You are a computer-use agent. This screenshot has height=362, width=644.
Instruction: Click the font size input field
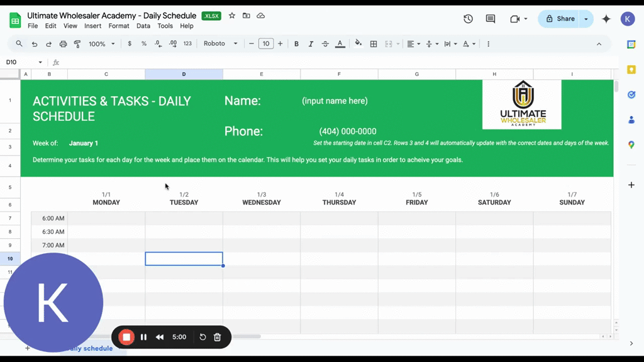point(266,43)
